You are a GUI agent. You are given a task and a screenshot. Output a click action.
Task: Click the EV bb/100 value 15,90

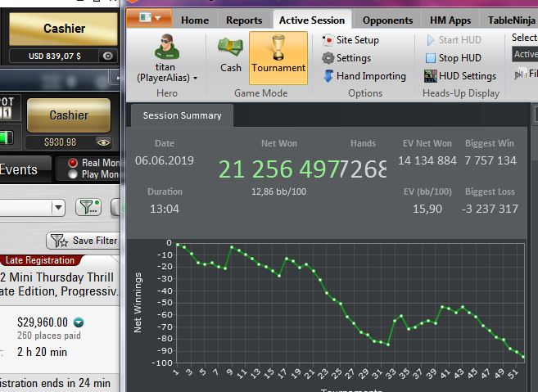427,209
